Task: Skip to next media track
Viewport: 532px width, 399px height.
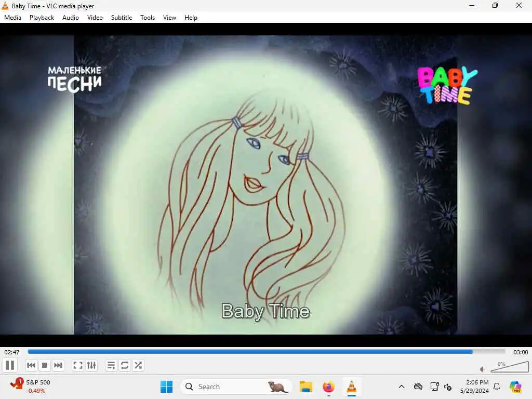Action: 58,365
